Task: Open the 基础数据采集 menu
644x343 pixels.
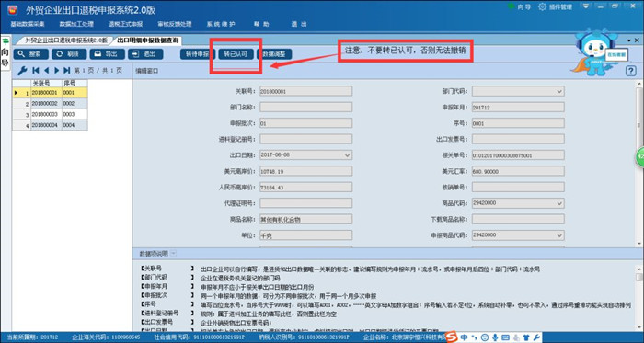Action: 28,24
